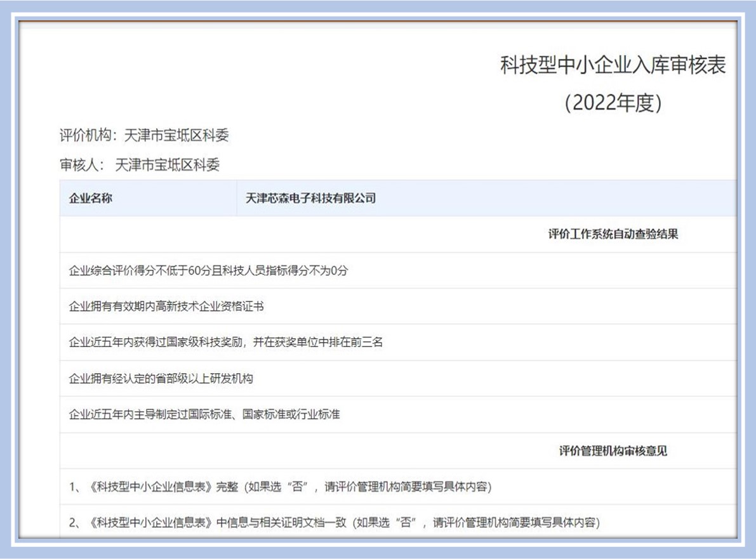Click the 评价管理机构审核意见 section header
Viewport: 756px width, 559px height.
[x=613, y=451]
